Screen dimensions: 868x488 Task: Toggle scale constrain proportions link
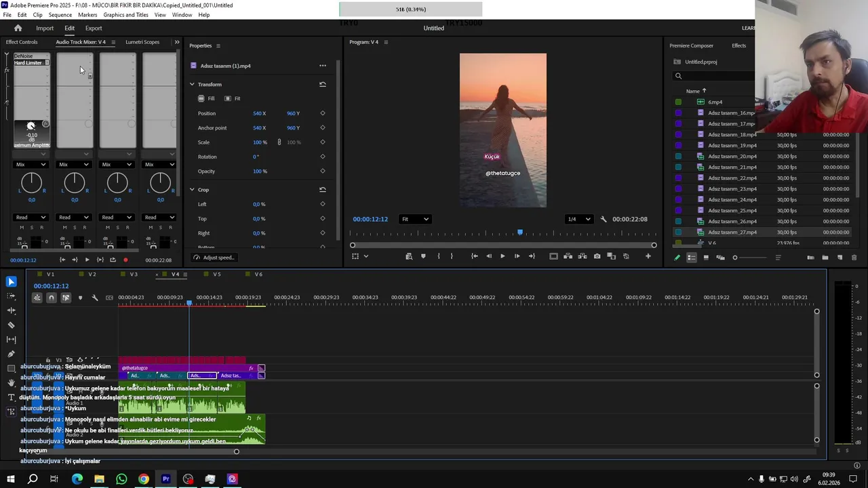pyautogui.click(x=279, y=142)
